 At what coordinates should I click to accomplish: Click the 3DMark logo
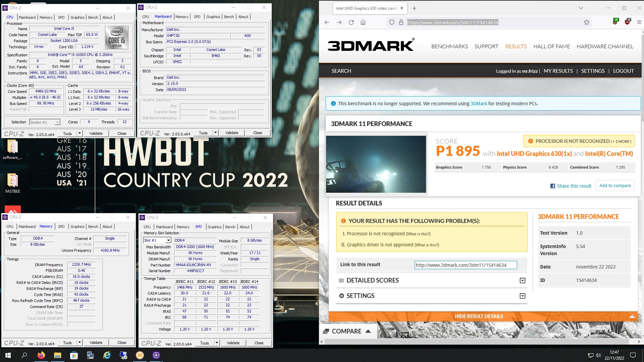click(371, 45)
